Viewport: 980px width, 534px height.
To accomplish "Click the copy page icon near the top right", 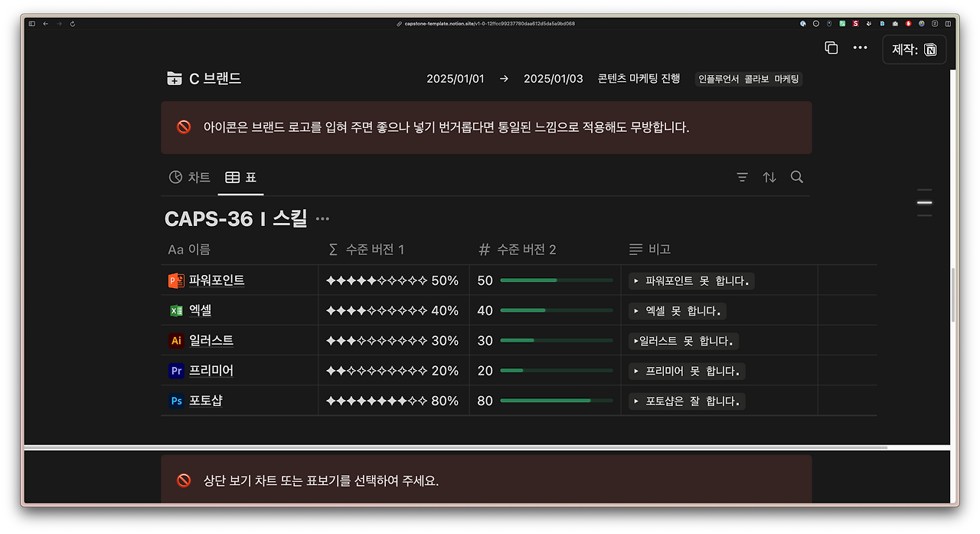I will point(831,48).
